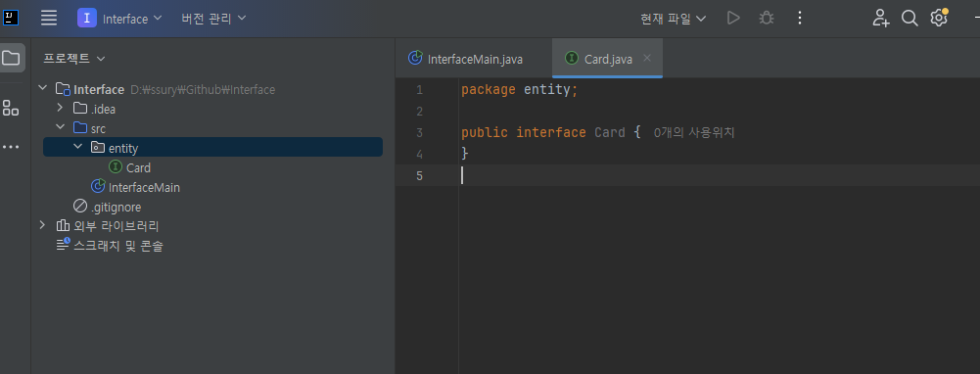
Task: Collapse the entity package
Action: click(x=77, y=147)
